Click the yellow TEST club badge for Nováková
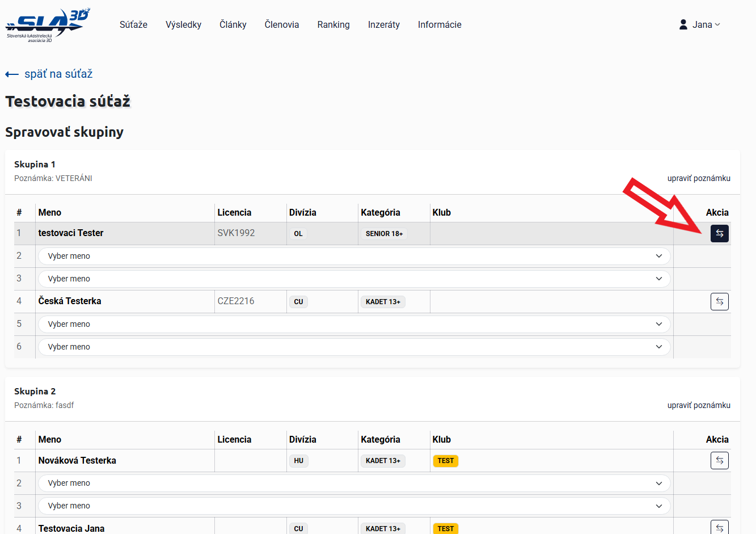Image resolution: width=756 pixels, height=534 pixels. (x=445, y=461)
